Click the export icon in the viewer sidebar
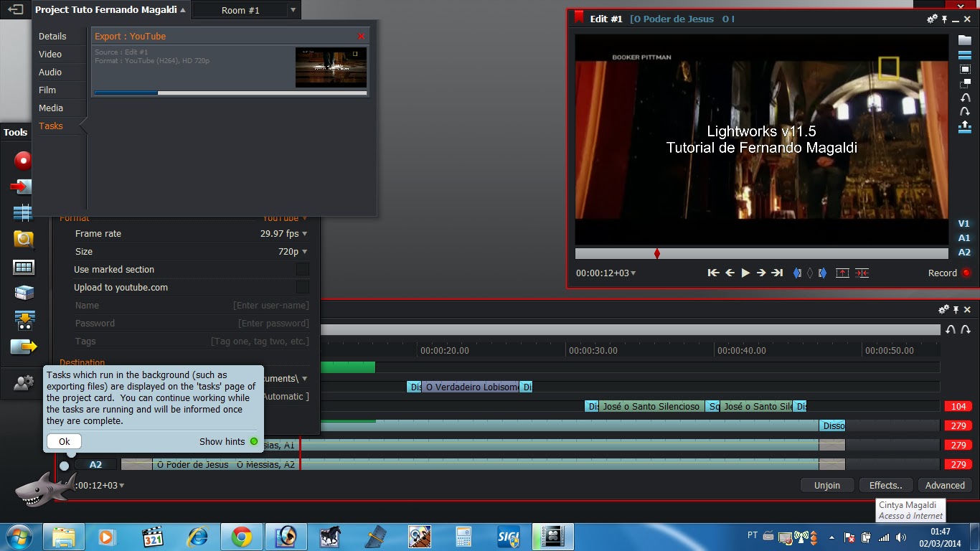Screen dimensions: 980x551 coord(965,127)
